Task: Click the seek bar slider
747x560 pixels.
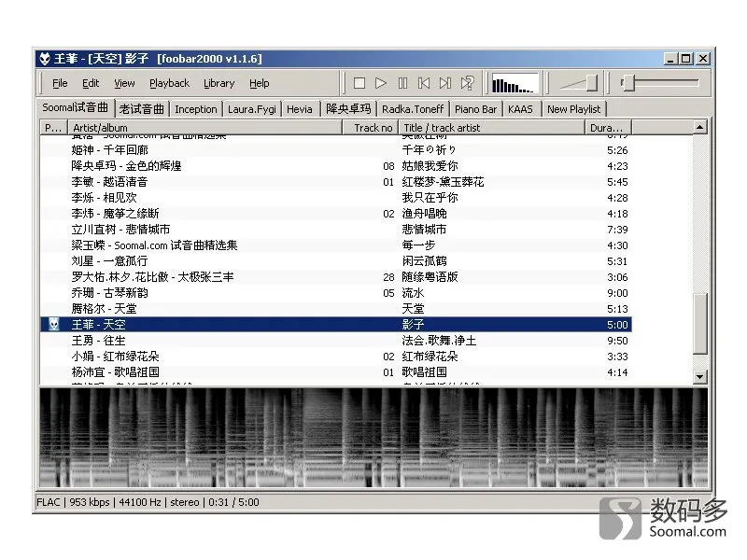Action: coord(660,83)
